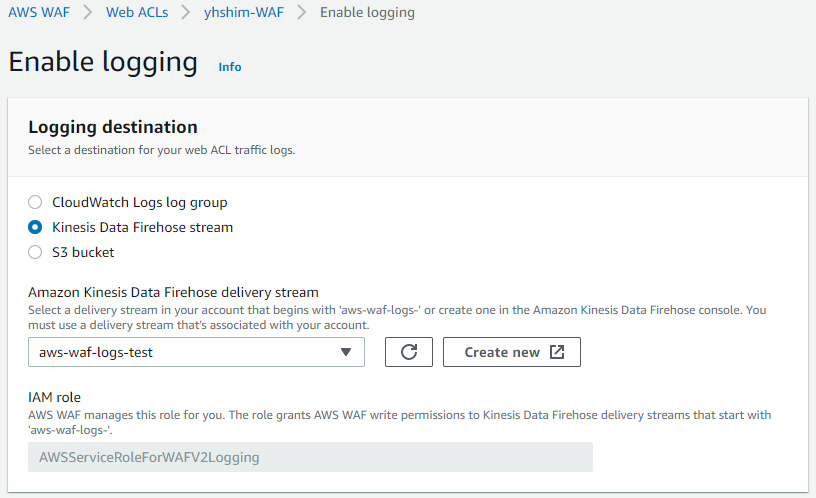Click the chevron after AWS WAF breadcrumb

(x=87, y=12)
